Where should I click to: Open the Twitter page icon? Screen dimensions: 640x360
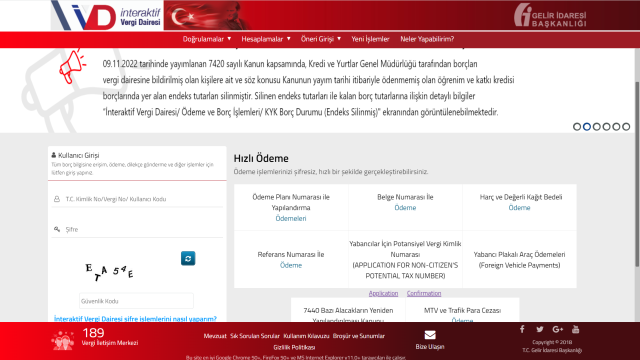pyautogui.click(x=540, y=329)
